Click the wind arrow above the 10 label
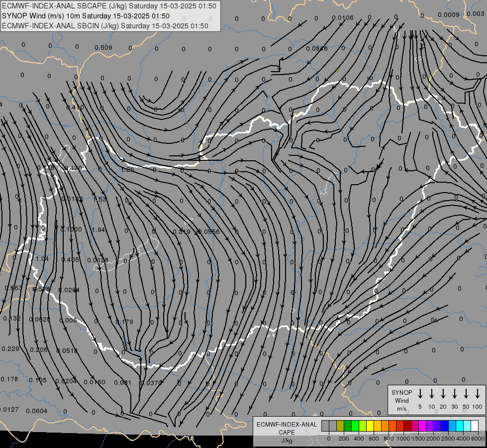487x448 pixels. (x=431, y=394)
